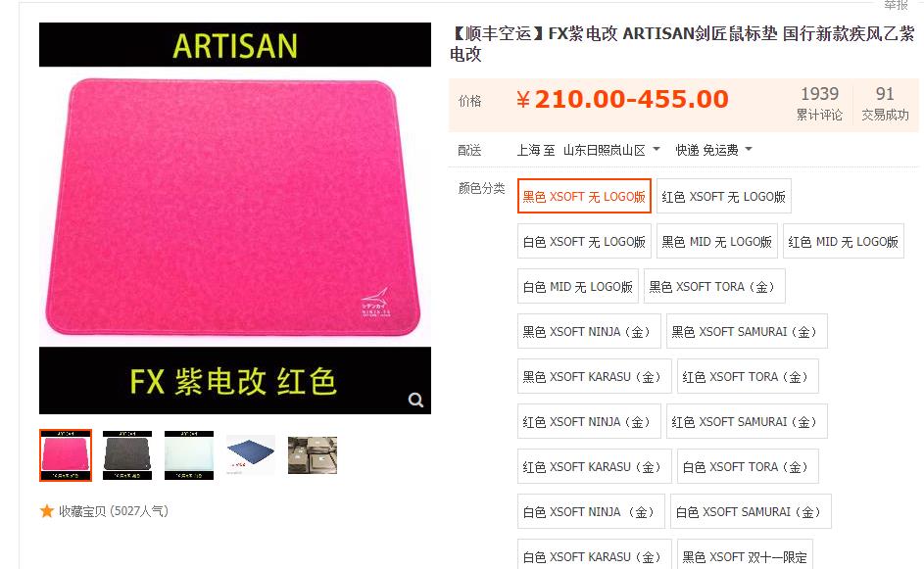924x569 pixels.
Task: Pick 红色 XSOFT SAMURAI（金） variant
Action: coord(747,422)
